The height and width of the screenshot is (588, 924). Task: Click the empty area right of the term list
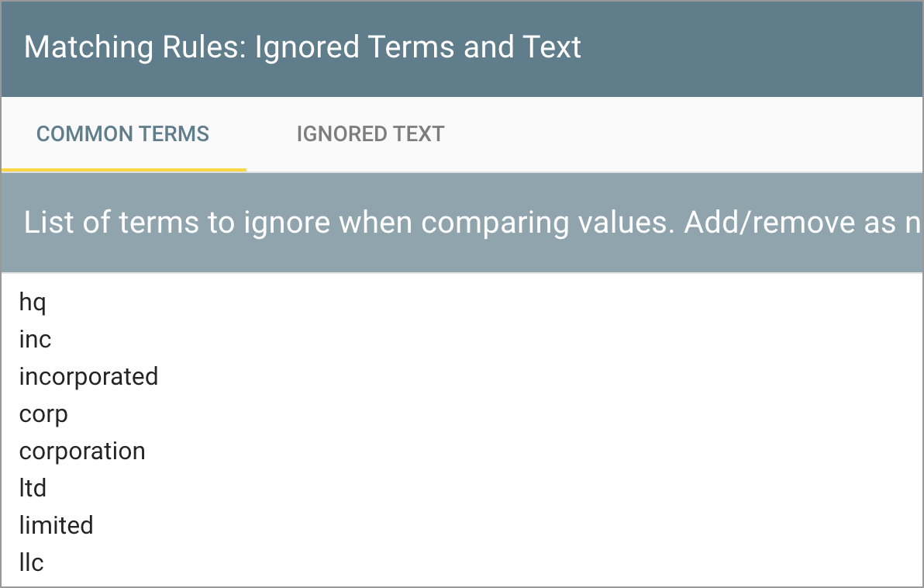(543, 427)
